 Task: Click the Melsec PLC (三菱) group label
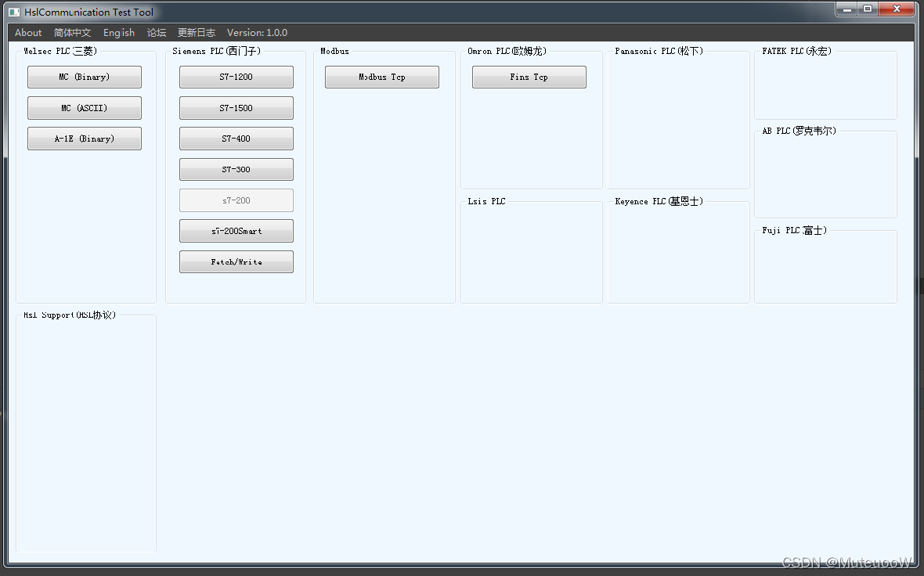[60, 51]
